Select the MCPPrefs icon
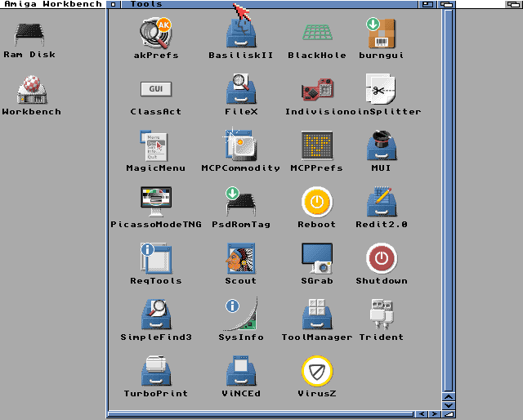 point(316,146)
